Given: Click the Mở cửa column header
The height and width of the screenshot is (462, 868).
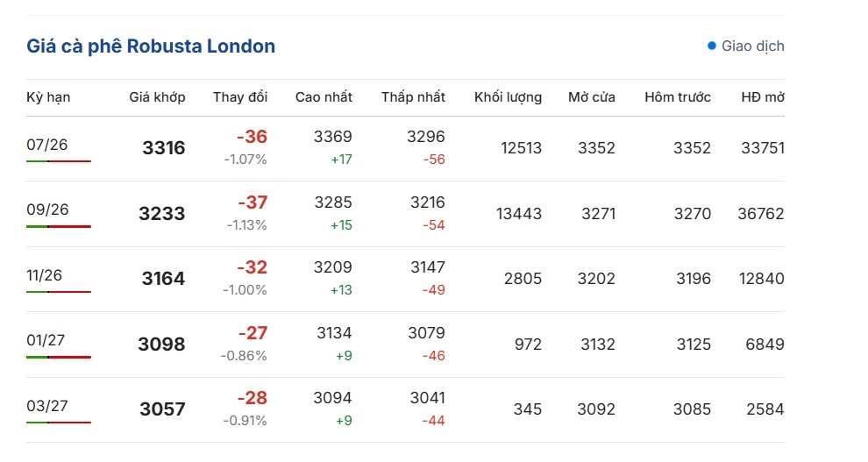Looking at the screenshot, I should point(592,97).
